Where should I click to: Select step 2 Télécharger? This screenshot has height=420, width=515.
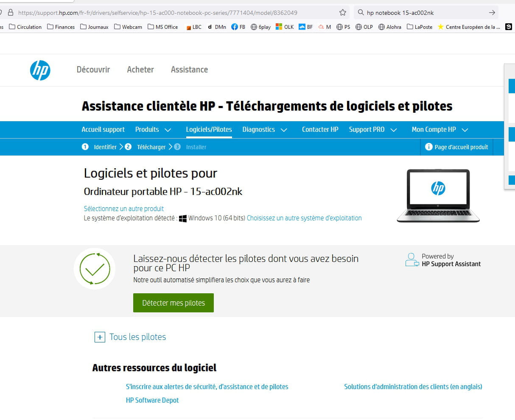coord(146,147)
